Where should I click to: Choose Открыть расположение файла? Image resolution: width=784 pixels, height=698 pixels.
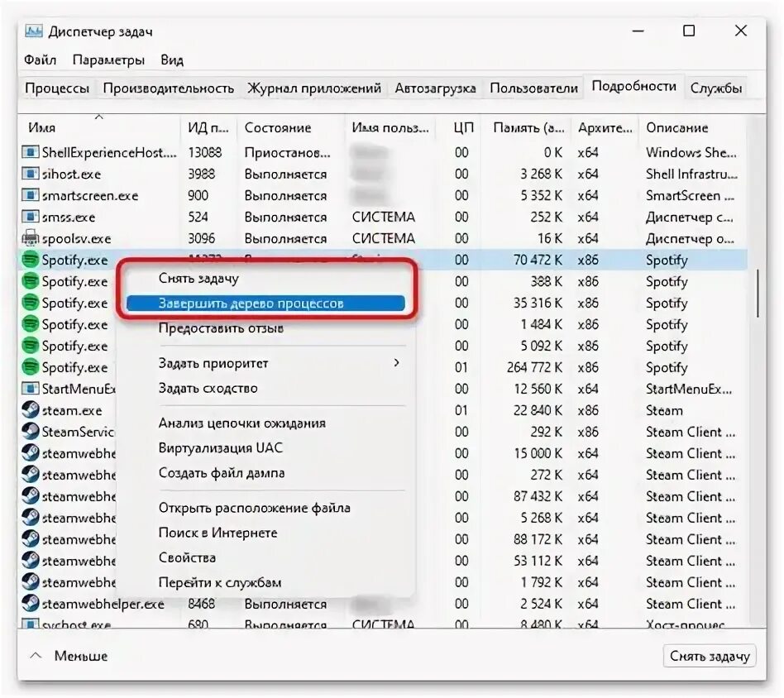[x=266, y=508]
